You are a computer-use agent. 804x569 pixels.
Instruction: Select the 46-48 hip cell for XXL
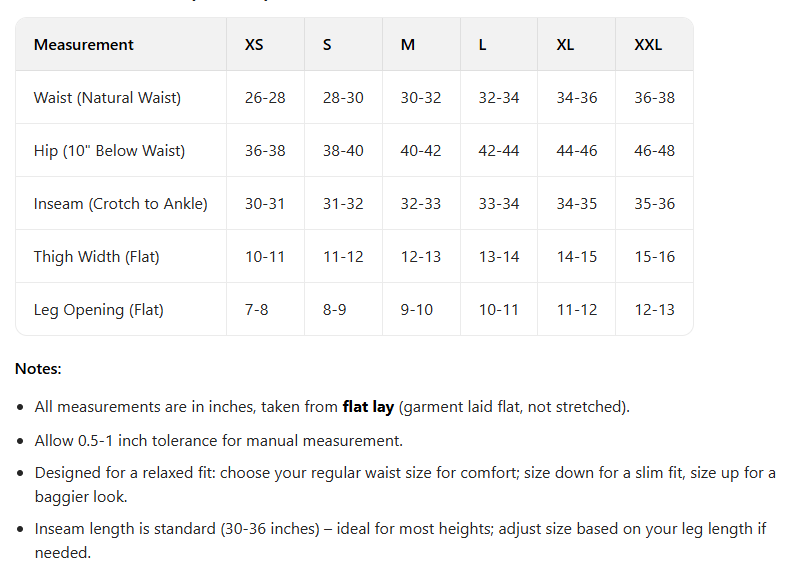(x=654, y=151)
